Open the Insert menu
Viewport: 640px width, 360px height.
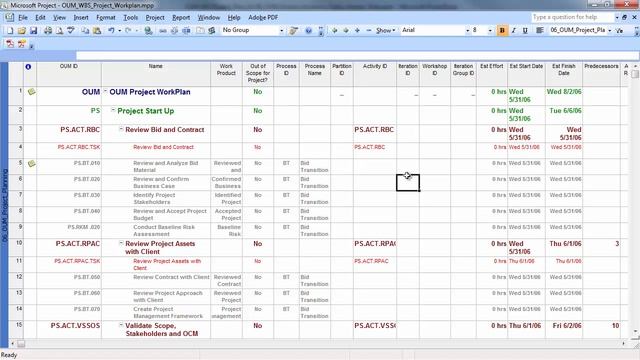tap(81, 18)
